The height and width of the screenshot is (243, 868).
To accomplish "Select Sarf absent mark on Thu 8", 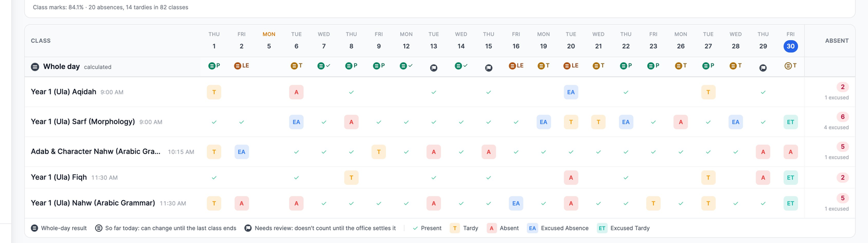I will [x=352, y=122].
